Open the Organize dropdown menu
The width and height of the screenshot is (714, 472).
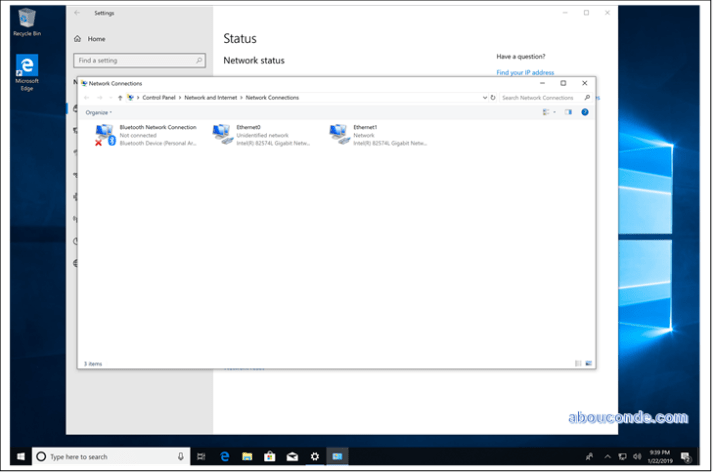(x=98, y=112)
